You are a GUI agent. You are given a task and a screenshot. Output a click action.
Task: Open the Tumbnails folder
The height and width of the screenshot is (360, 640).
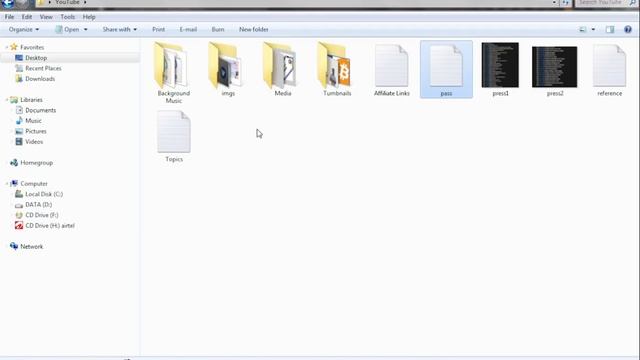[x=337, y=69]
